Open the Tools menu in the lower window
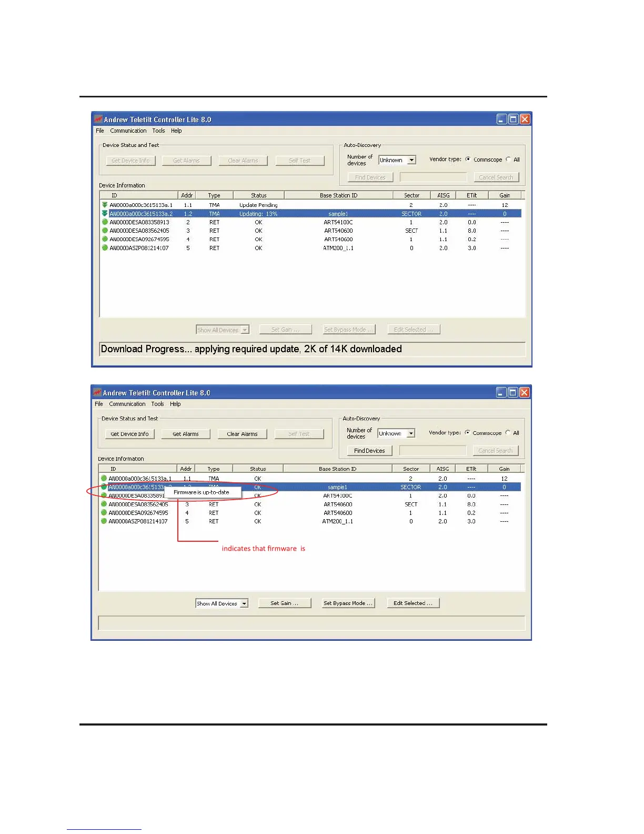This screenshot has height=834, width=644. (x=157, y=404)
